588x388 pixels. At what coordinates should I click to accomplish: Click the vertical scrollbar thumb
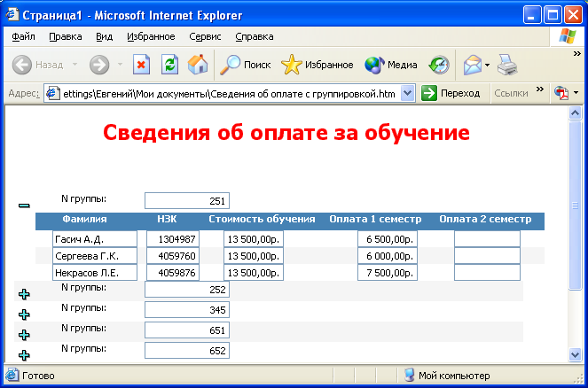pyautogui.click(x=576, y=206)
